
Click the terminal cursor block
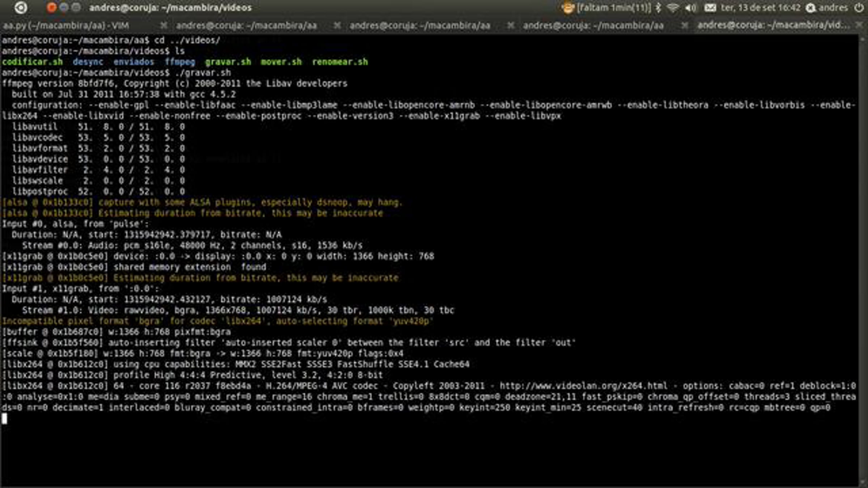(4, 419)
